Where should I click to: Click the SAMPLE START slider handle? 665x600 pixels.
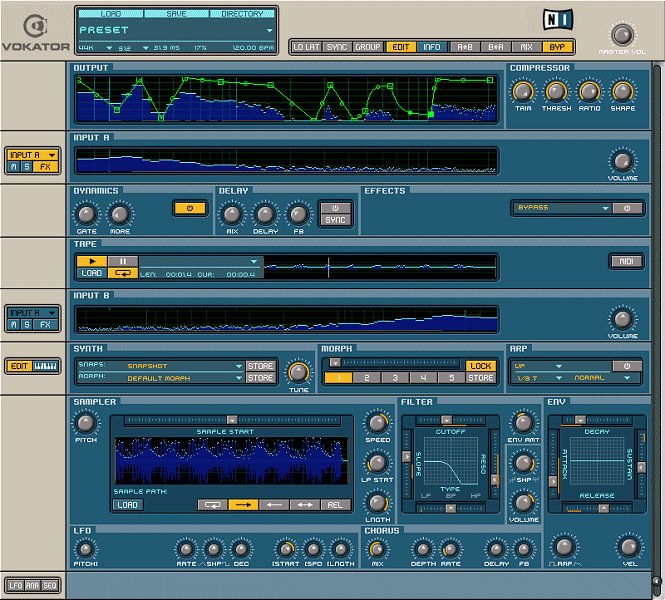tap(232, 420)
